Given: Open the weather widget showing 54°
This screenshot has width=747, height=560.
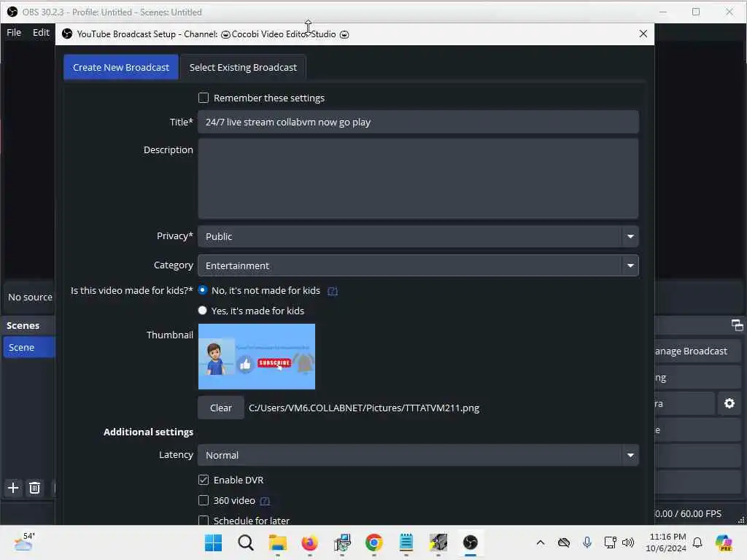Looking at the screenshot, I should (x=24, y=542).
